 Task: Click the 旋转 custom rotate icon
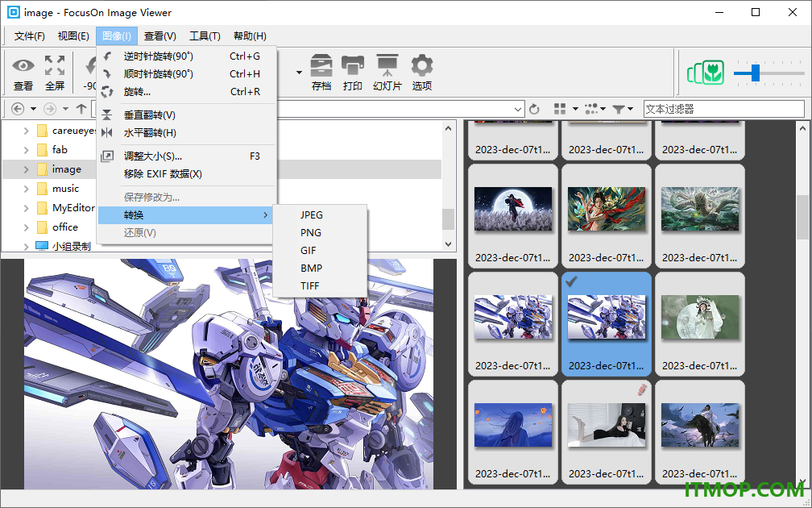click(x=107, y=92)
